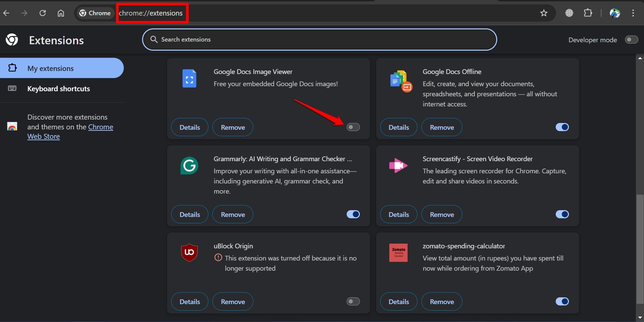Click the Chrome site info chip

[95, 13]
